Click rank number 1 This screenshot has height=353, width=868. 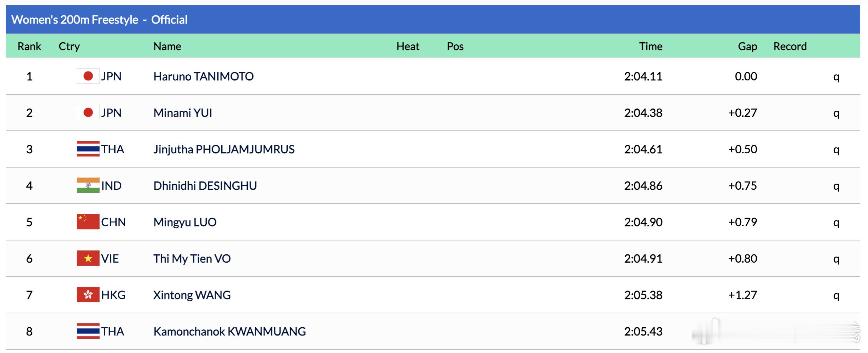(x=29, y=76)
